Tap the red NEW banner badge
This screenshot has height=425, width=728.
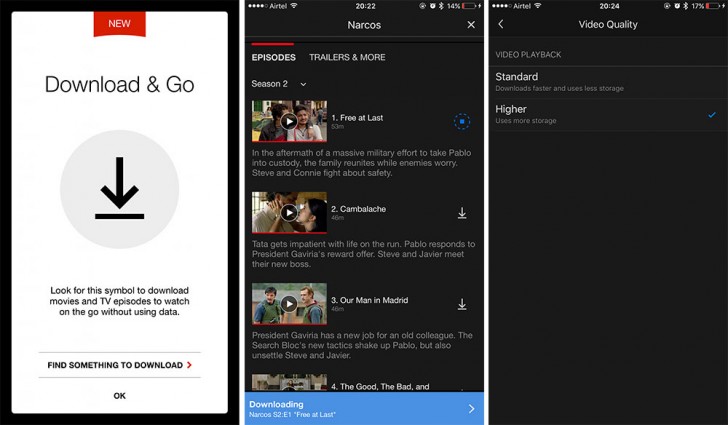(x=119, y=24)
